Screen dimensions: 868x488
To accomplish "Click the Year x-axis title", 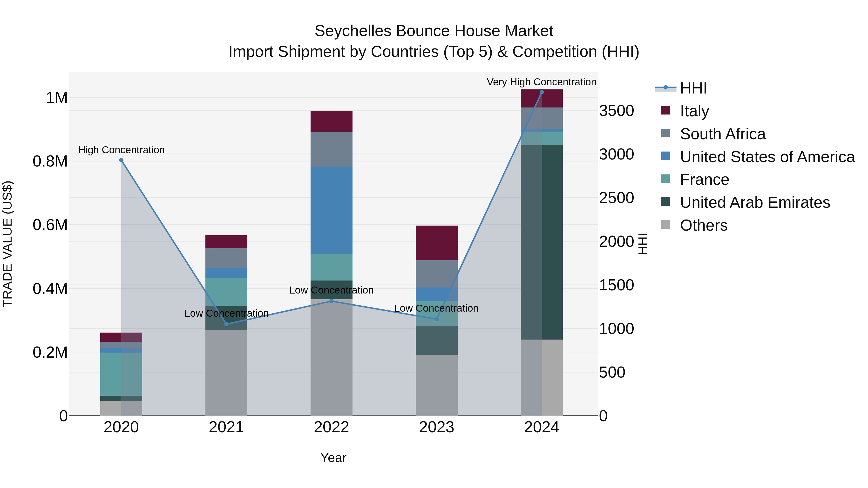I will (x=333, y=458).
